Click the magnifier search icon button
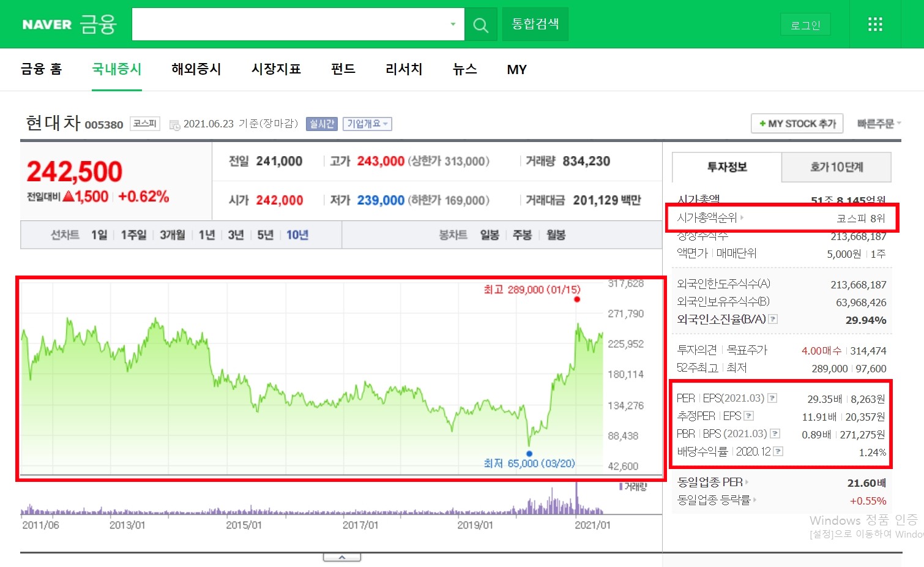 (481, 24)
